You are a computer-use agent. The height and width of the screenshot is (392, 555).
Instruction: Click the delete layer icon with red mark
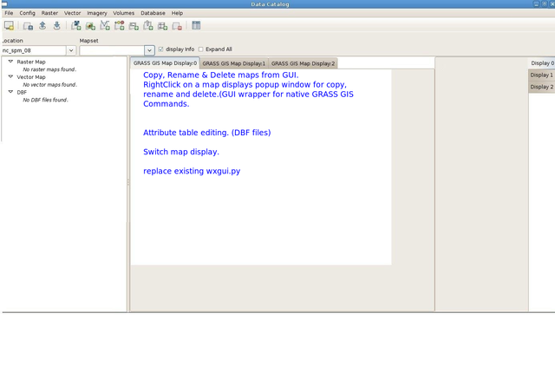click(x=177, y=26)
